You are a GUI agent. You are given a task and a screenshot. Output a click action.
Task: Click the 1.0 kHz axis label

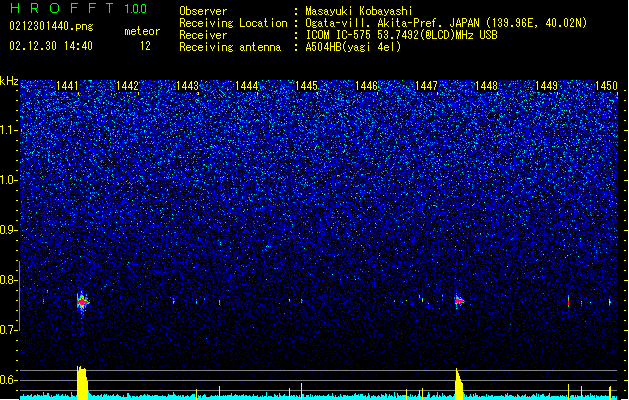9,180
